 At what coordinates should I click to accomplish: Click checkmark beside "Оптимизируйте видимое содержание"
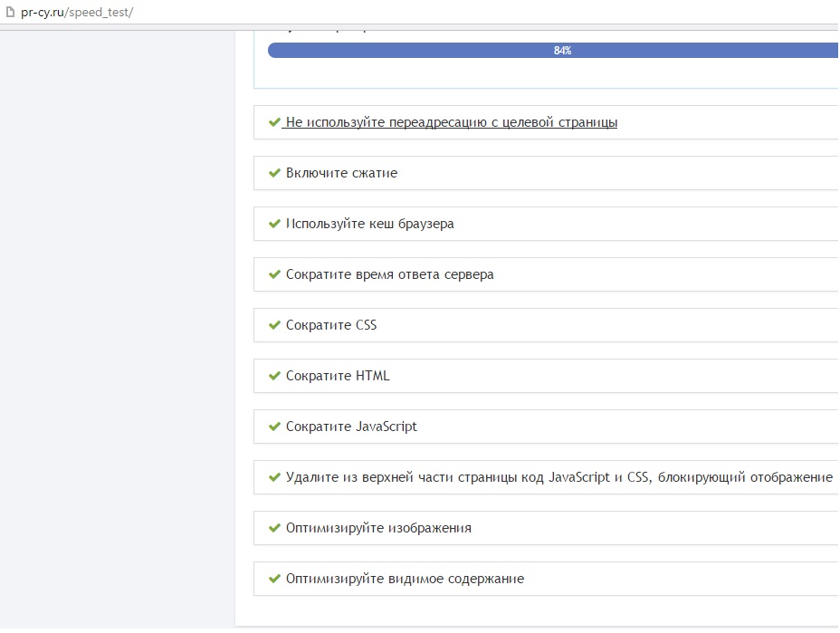(x=274, y=579)
